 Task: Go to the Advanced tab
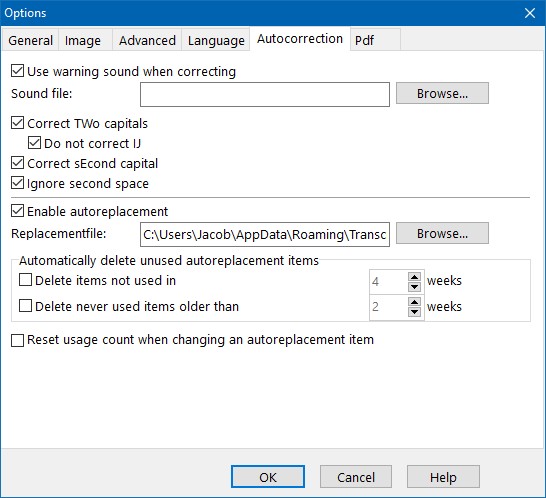(x=147, y=40)
